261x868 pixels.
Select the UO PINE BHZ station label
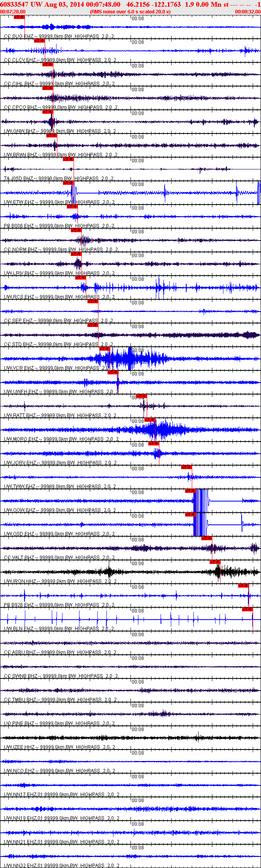(x=59, y=723)
